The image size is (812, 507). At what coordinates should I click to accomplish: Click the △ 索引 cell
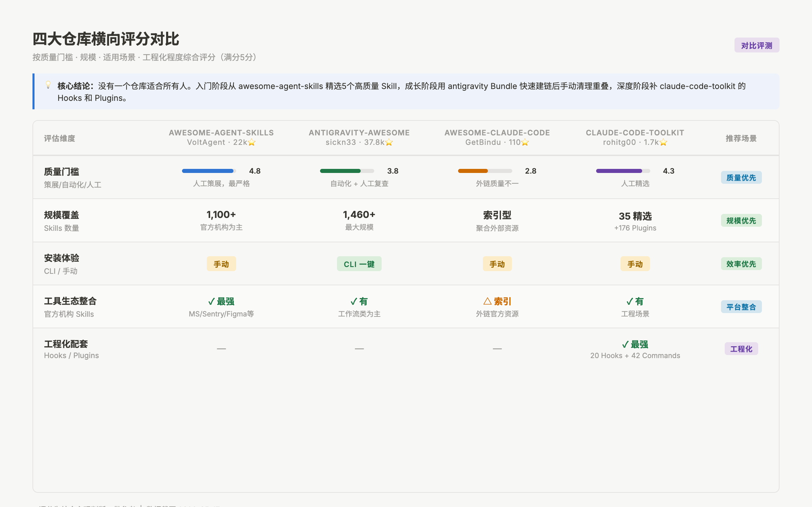tap(497, 301)
